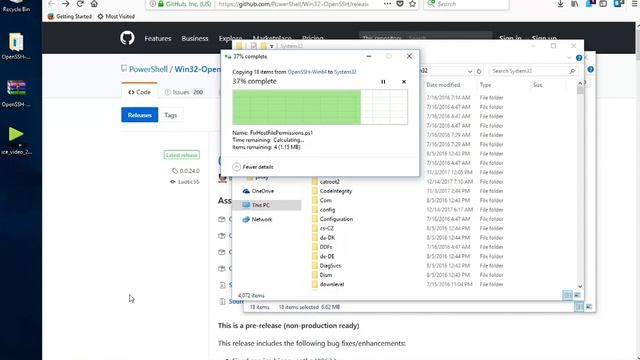Click the green copy progress graph

click(x=320, y=107)
